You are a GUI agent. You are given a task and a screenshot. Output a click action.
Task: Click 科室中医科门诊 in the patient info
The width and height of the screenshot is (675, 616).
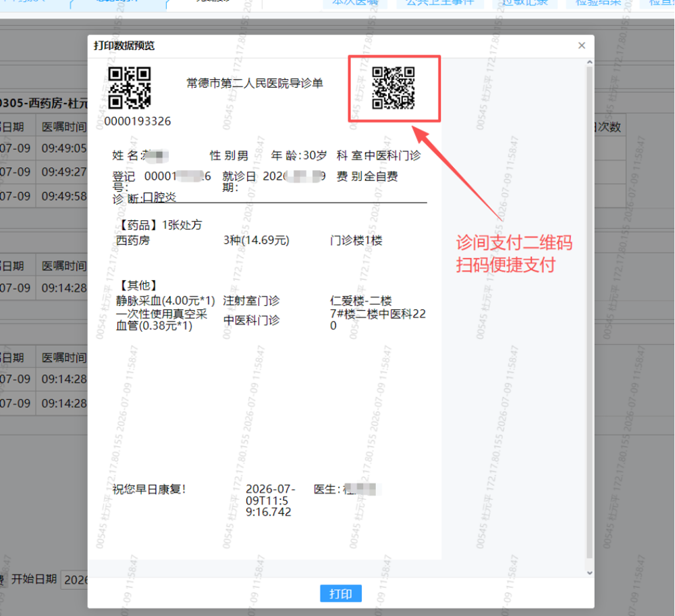(x=379, y=155)
